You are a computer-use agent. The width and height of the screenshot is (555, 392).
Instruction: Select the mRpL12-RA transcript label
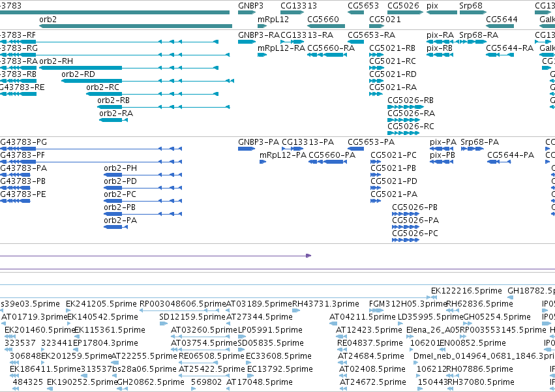[281, 48]
